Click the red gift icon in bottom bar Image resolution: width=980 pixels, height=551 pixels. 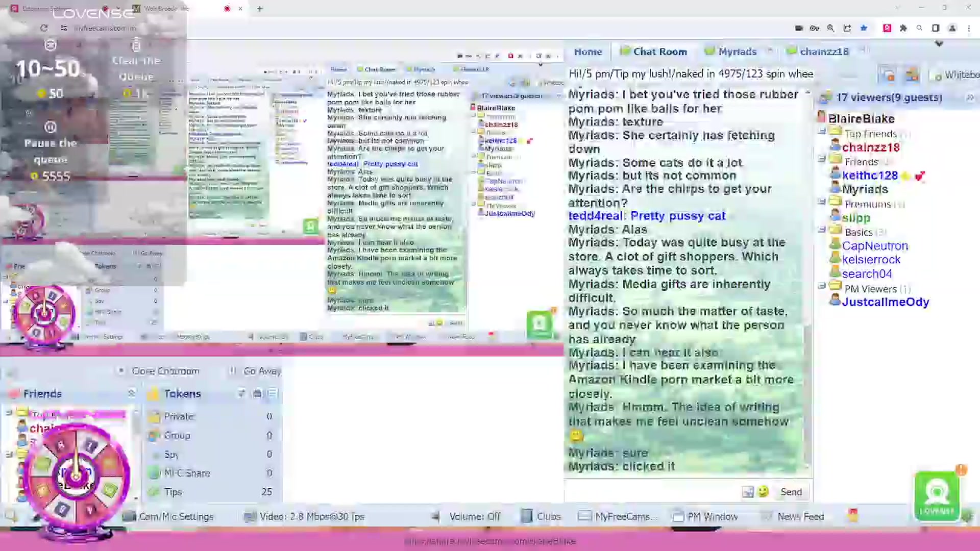[853, 515]
